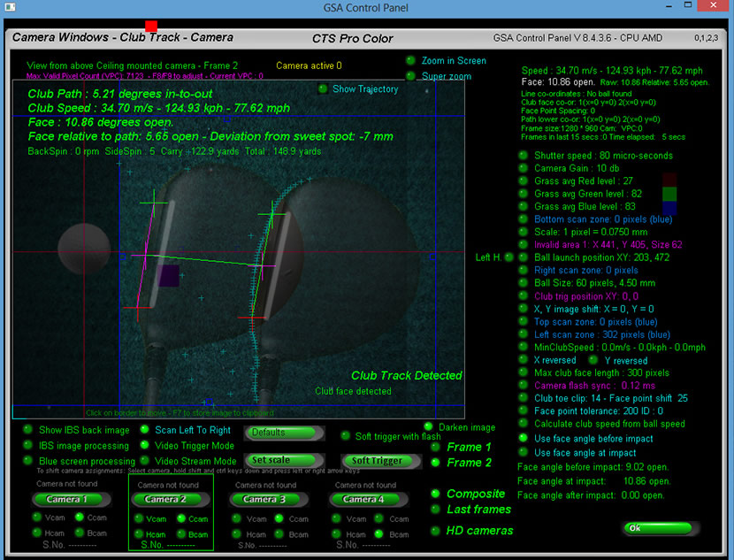
Task: Click Bottom scan zone LED
Action: (524, 219)
